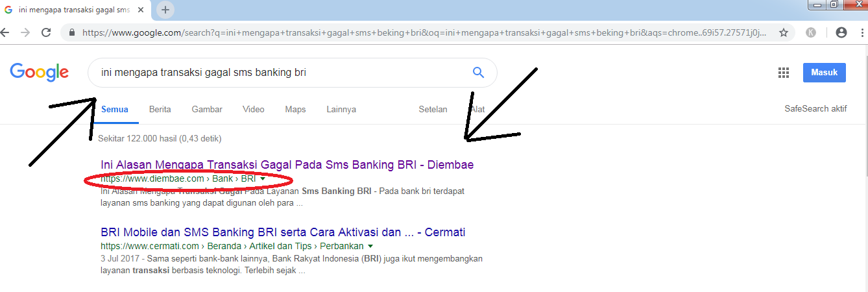Expand the cermati.com result dropdown arrow
Viewport: 868px width, 292px height.
click(x=370, y=247)
